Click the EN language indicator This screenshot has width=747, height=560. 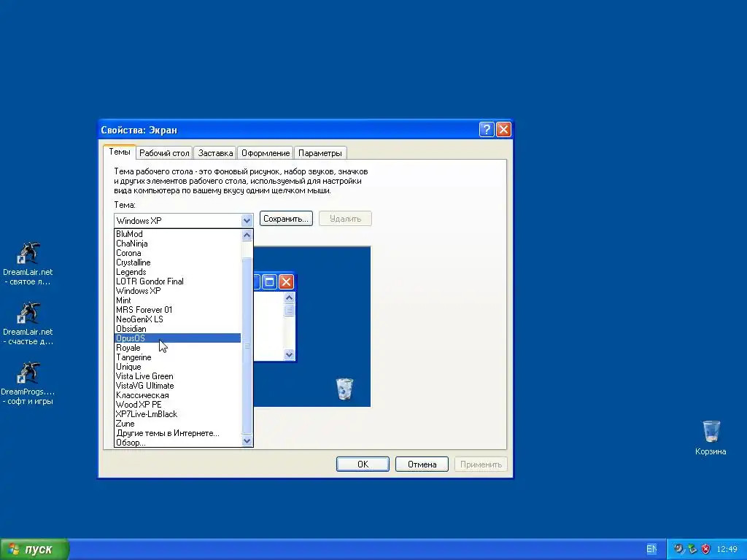coord(651,549)
